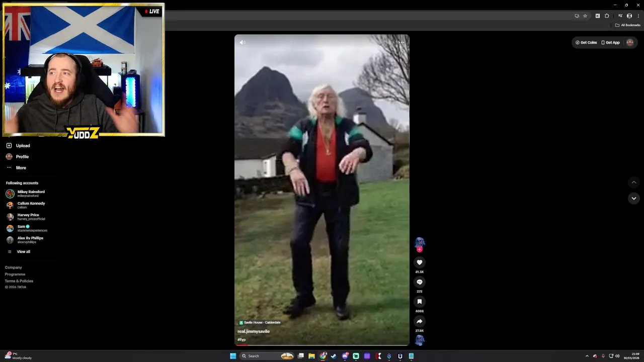The image size is (644, 362).
Task: Follow the creator via the red plus badge
Action: tap(419, 249)
